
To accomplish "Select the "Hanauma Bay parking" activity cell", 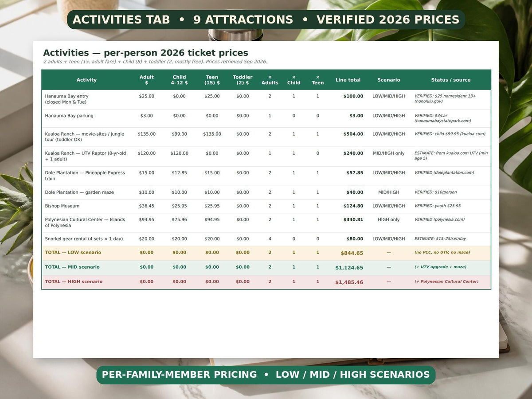I will [69, 116].
